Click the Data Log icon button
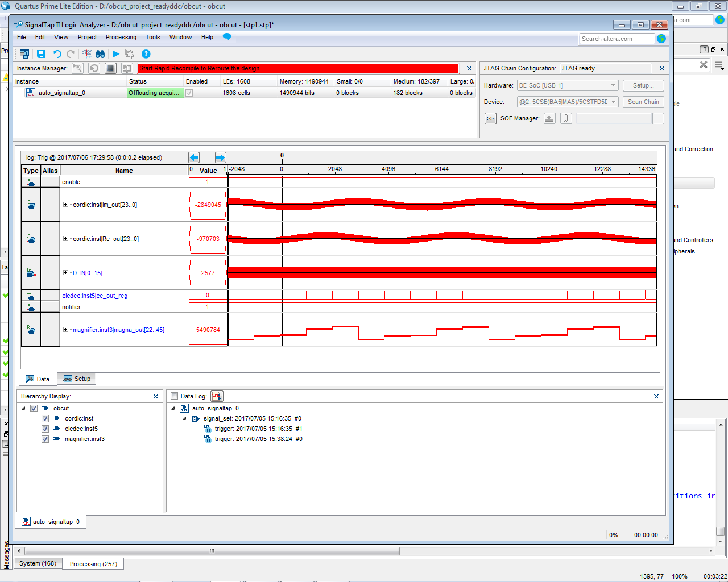Viewport: 728px width, 582px height. click(217, 396)
